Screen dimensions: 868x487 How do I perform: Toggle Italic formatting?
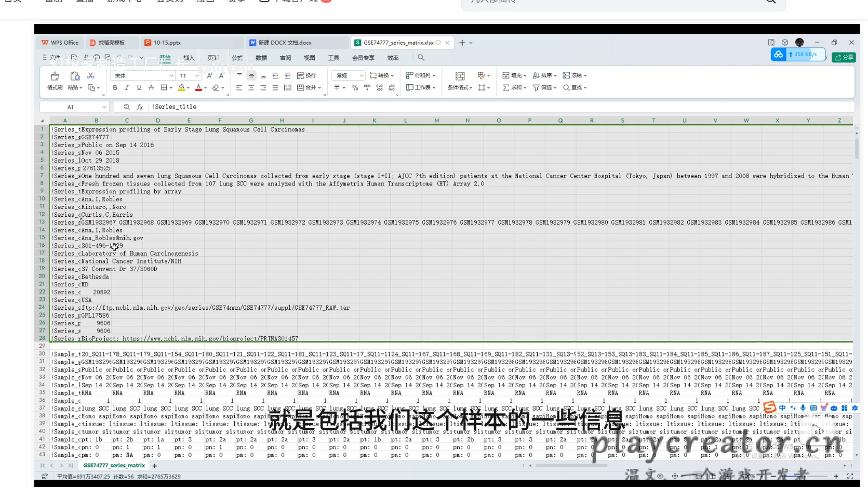(127, 88)
